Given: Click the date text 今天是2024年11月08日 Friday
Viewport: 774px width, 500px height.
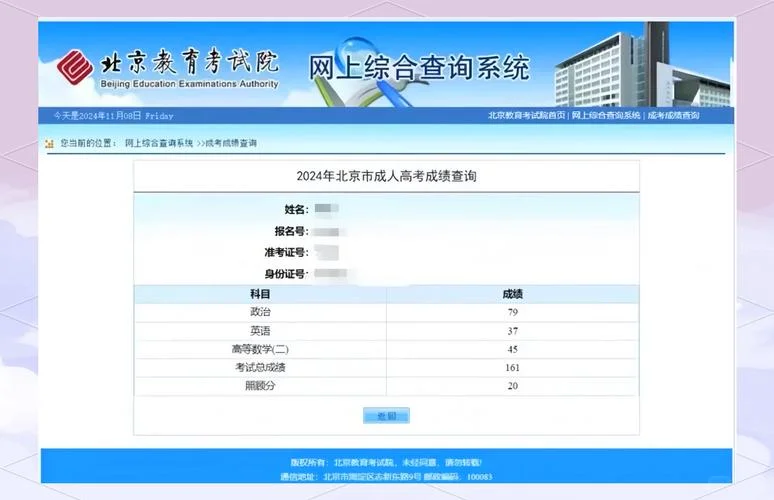Looking at the screenshot, I should (x=114, y=116).
